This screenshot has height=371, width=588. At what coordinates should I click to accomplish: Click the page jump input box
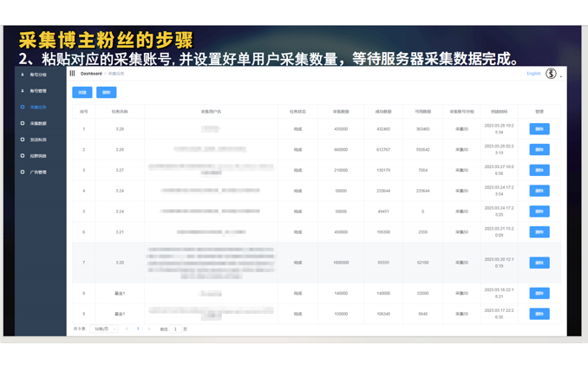tap(175, 329)
